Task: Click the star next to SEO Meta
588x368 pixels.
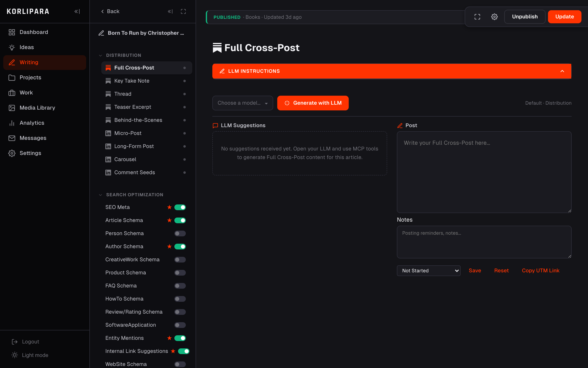Action: point(169,207)
